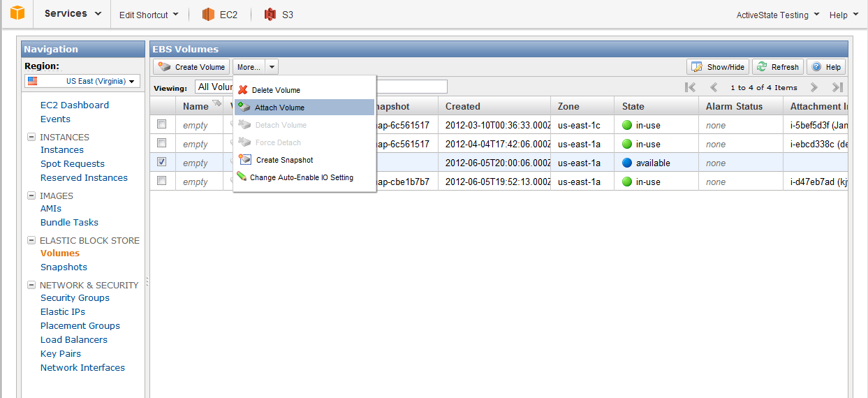This screenshot has height=398, width=868.
Task: Tick the checkbox for the us-east-1c volume
Action: (x=162, y=124)
